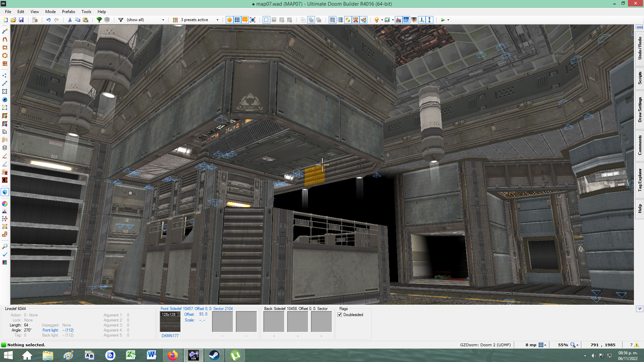Open the Test Map dropdown arrow
Viewport: 644px width, 362px height.
click(448, 20)
